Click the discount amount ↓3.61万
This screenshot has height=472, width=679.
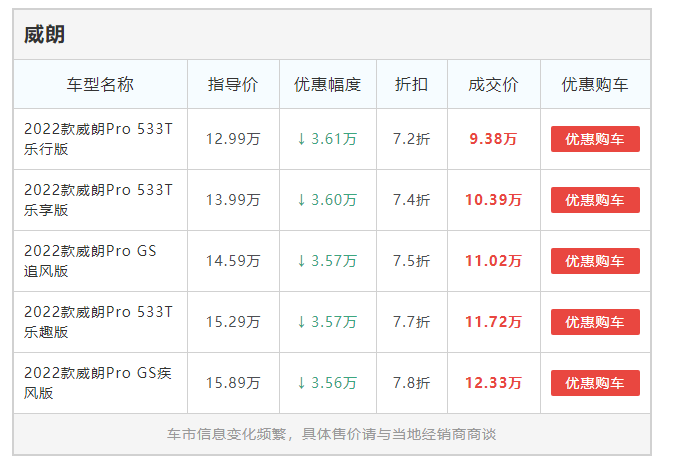(327, 139)
